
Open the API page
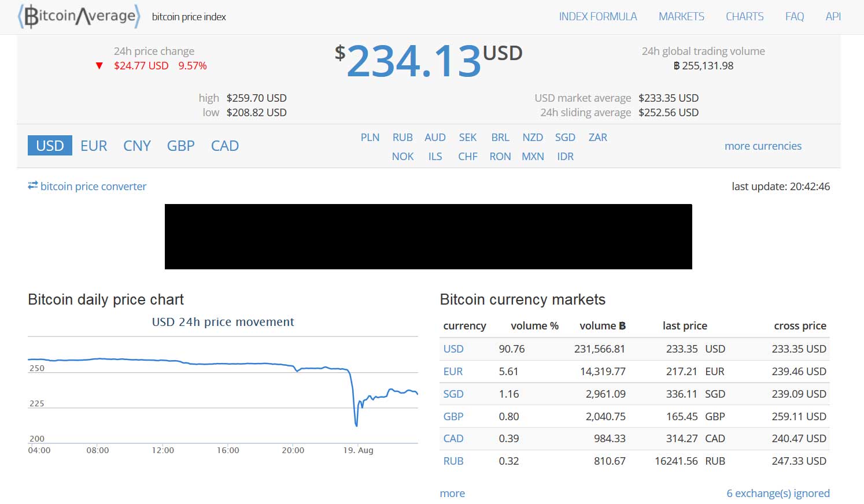point(833,17)
